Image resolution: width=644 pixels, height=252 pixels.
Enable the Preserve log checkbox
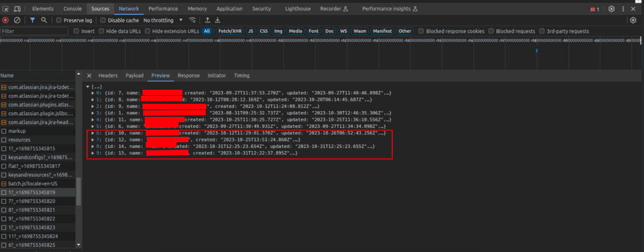tap(59, 20)
